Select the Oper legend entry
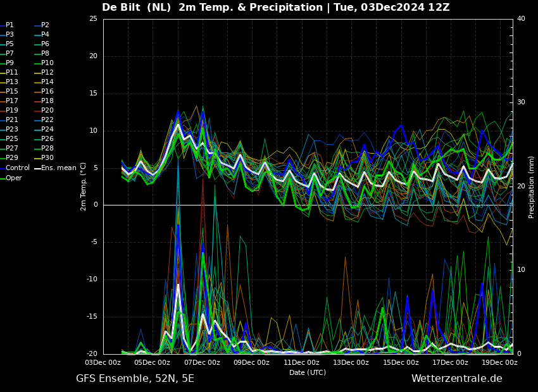Screen dimensions: 538x392 (13, 178)
